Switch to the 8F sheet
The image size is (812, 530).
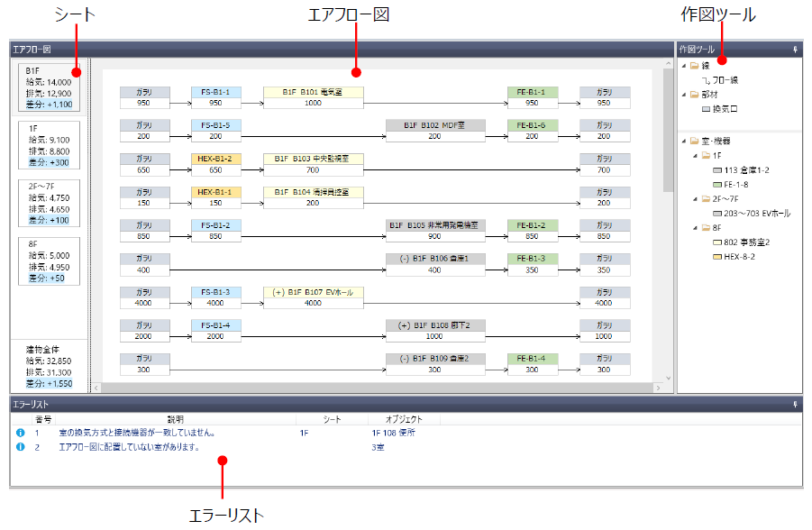[x=49, y=261]
